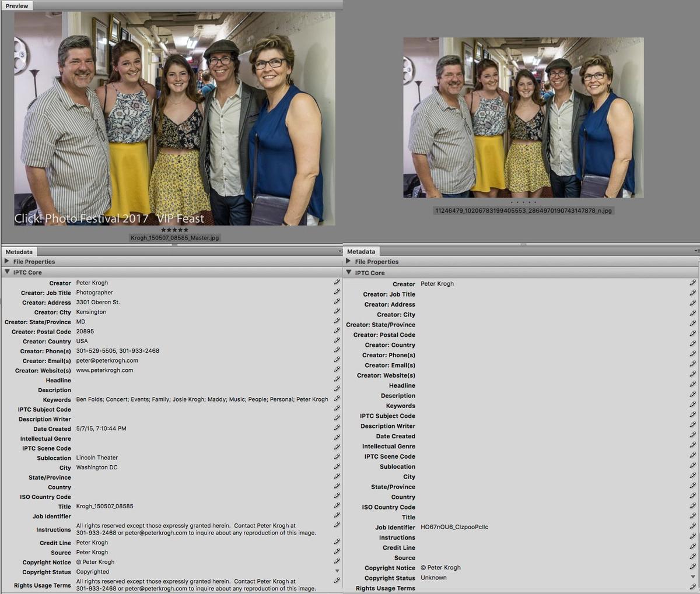Select the right panel's Metadata tab
Viewport: 700px width, 594px height.
pos(361,251)
